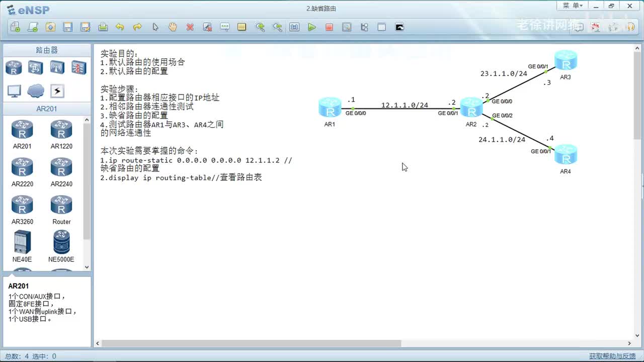The width and height of the screenshot is (644, 362).
Task: Click the 实验目的 text note
Action: 119,54
